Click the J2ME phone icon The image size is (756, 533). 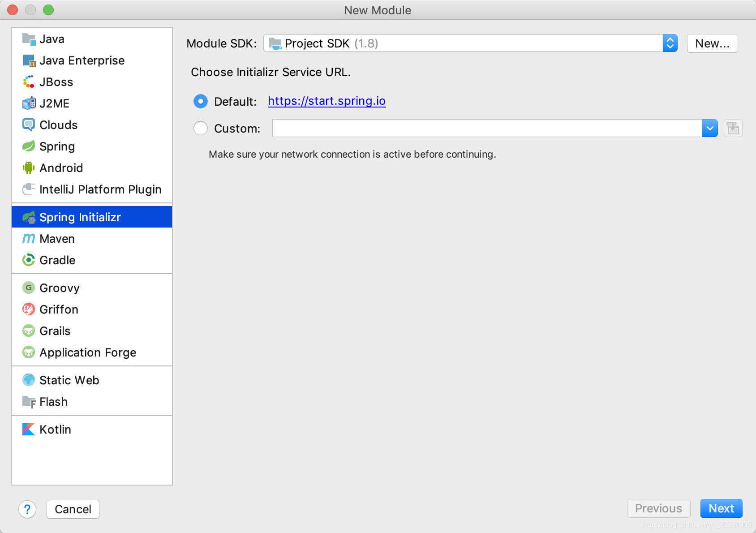click(29, 103)
